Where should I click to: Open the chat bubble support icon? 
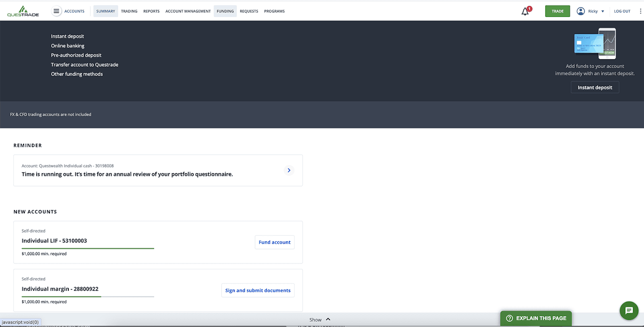pos(629,310)
